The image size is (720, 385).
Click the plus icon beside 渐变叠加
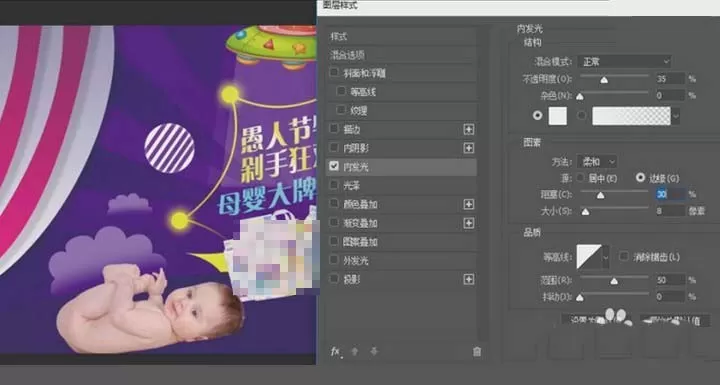click(x=468, y=223)
